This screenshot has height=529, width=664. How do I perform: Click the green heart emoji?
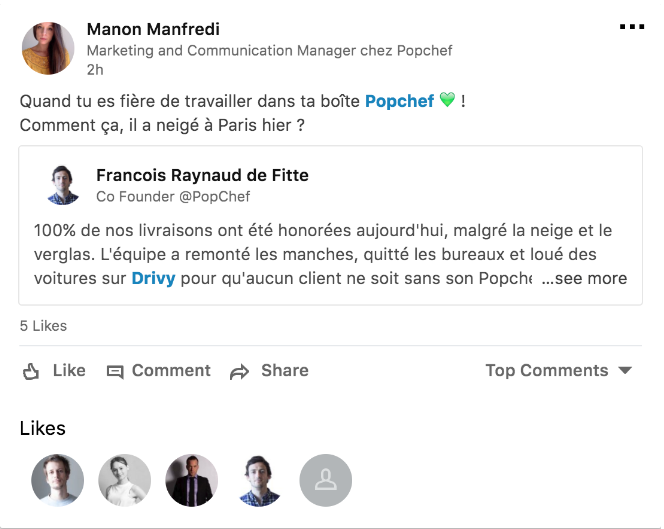coord(447,101)
